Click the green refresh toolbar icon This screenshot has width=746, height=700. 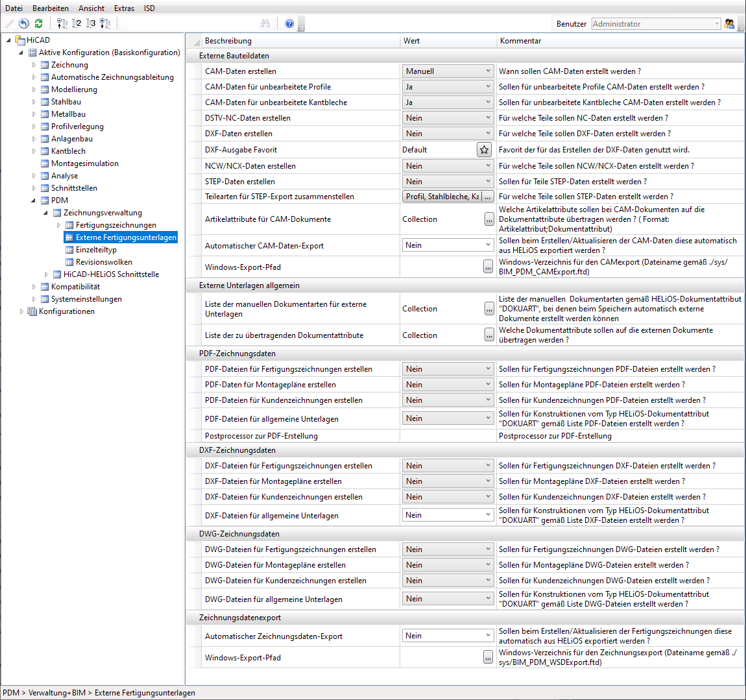pyautogui.click(x=39, y=23)
